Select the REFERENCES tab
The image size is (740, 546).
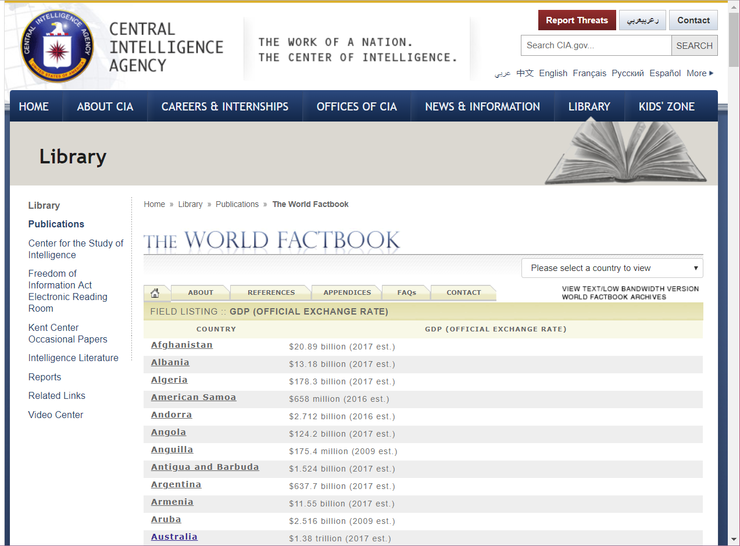[271, 293]
